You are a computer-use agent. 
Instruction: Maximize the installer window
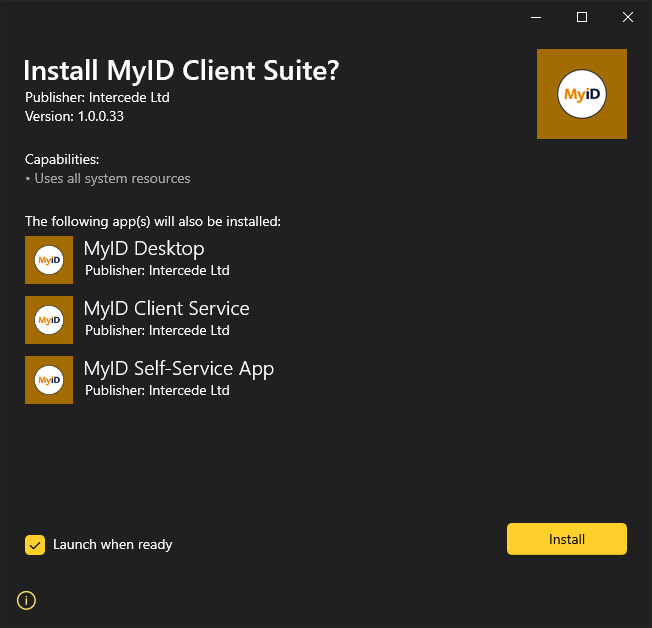(x=582, y=17)
